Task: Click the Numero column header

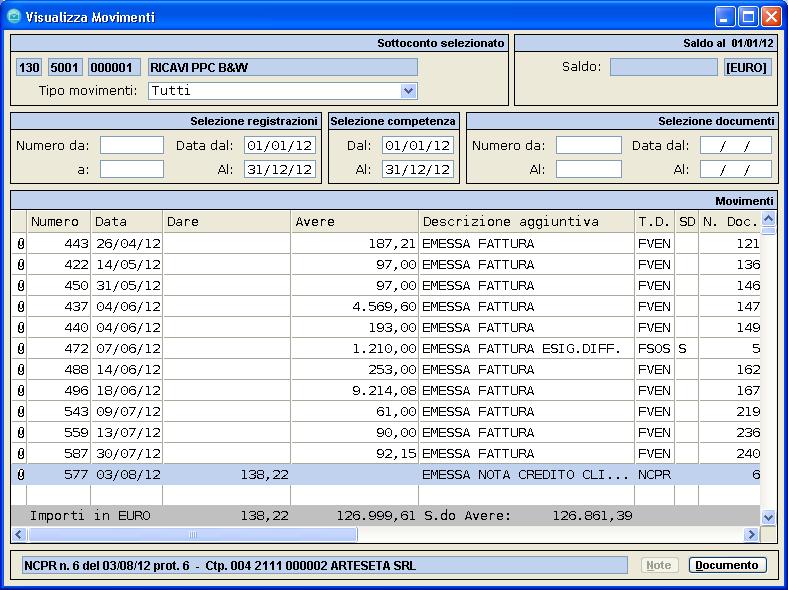Action: pyautogui.click(x=59, y=222)
